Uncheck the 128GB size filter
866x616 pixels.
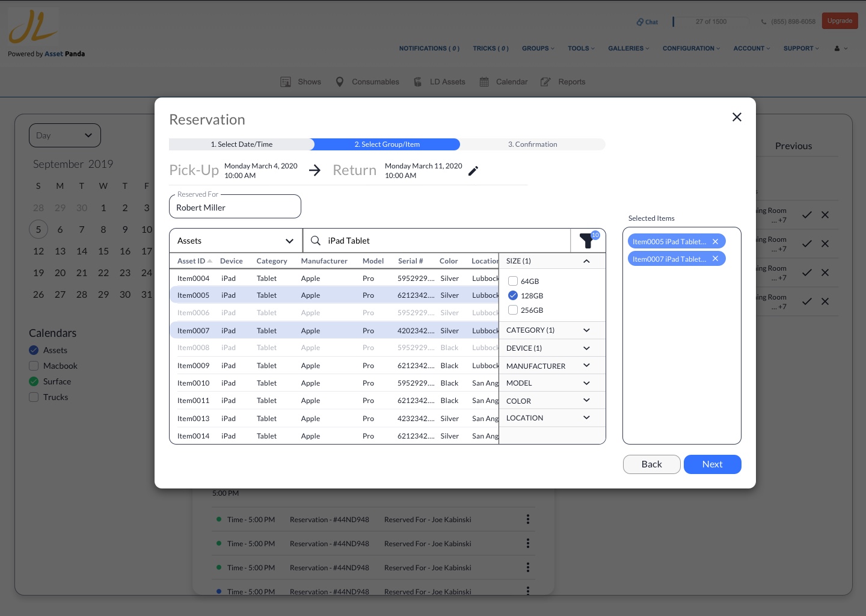513,295
